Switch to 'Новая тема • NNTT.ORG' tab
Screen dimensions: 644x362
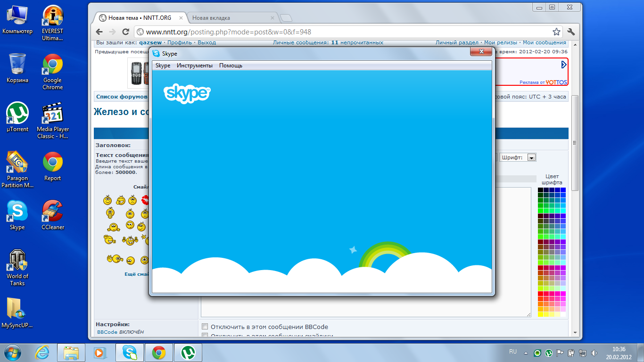[140, 18]
